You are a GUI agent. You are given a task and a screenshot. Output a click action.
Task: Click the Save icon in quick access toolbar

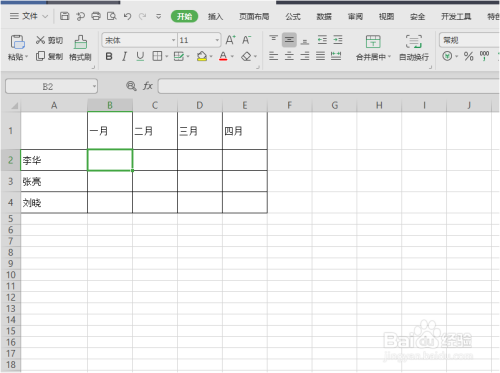[x=64, y=16]
